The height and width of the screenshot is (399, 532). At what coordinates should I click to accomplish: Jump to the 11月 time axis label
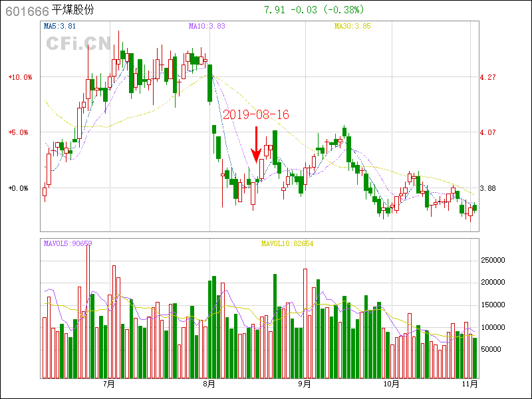(x=469, y=384)
